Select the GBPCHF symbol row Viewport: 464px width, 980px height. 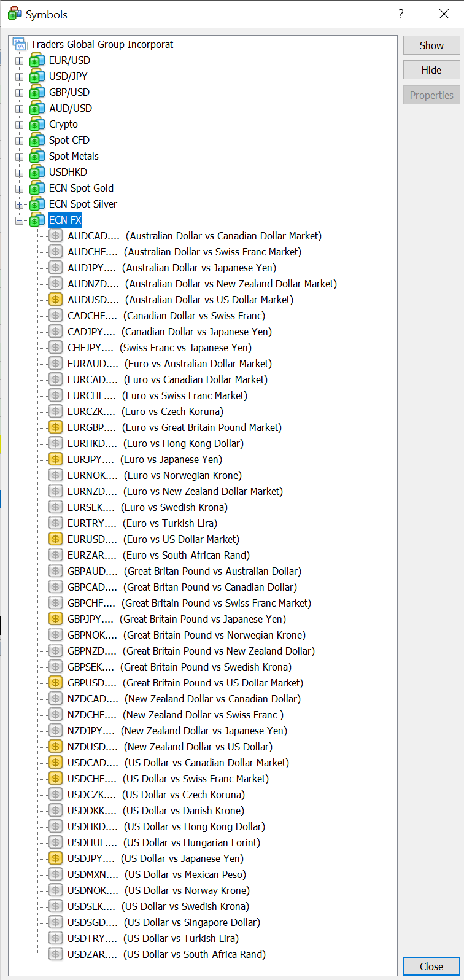(x=190, y=603)
